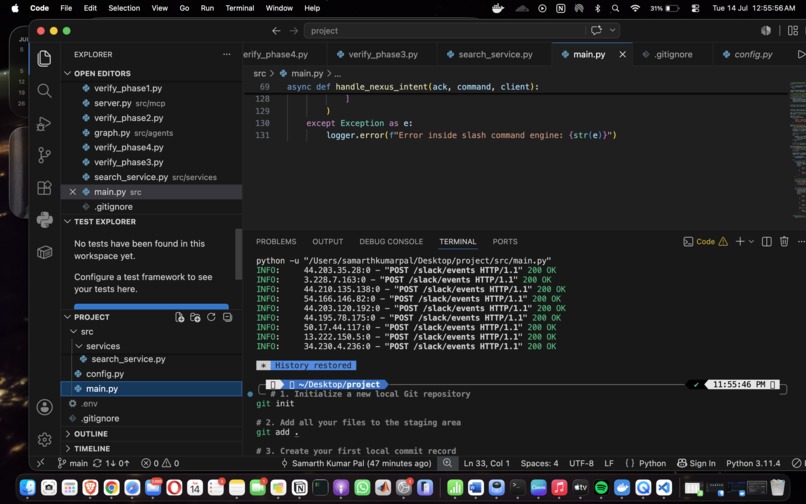Create a new terminal with plus icon
Image resolution: width=806 pixels, height=504 pixels.
click(x=740, y=242)
